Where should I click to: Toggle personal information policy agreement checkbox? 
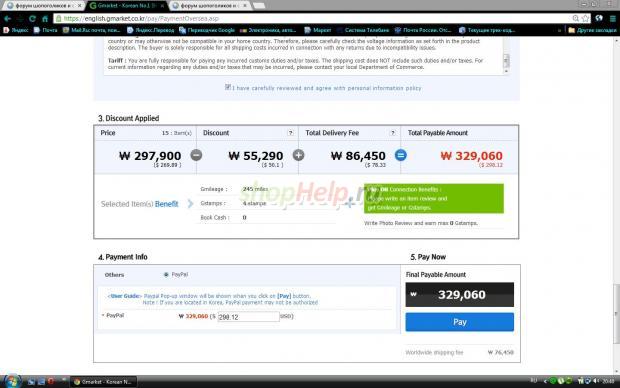click(x=228, y=87)
